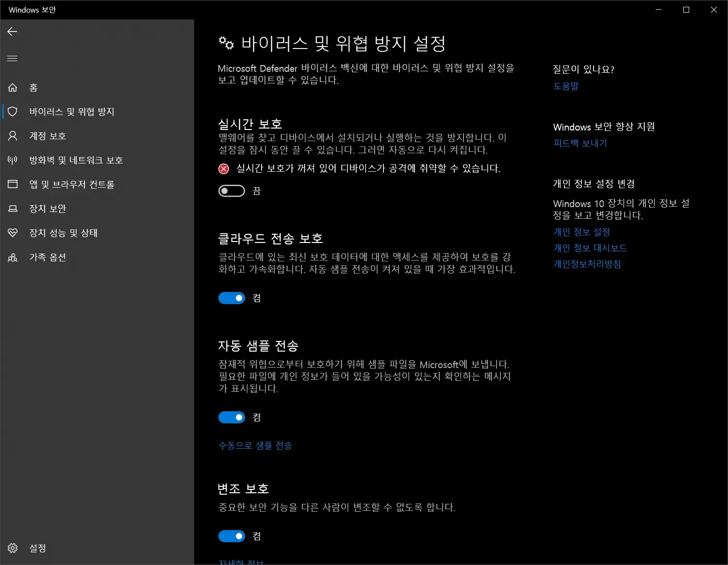Click the Windows 보안 향상 지원 text
Viewport: 728px width, 565px height.
click(604, 127)
